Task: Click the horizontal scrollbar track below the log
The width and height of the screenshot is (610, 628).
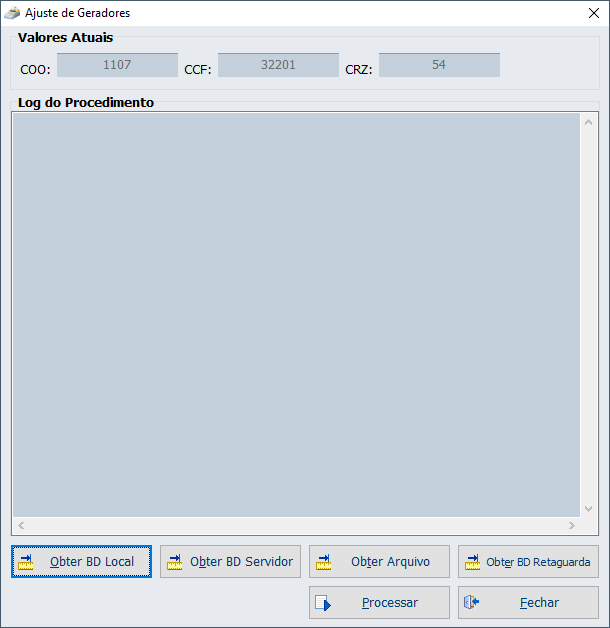Action: [295, 525]
